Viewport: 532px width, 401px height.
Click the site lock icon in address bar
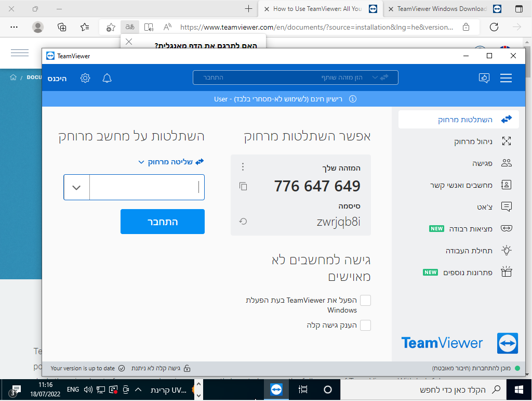466,27
